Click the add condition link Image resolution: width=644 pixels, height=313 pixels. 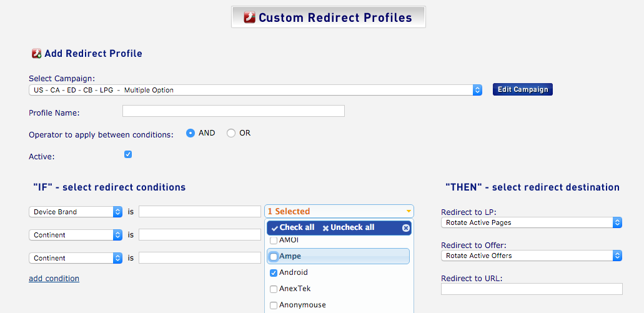(54, 279)
